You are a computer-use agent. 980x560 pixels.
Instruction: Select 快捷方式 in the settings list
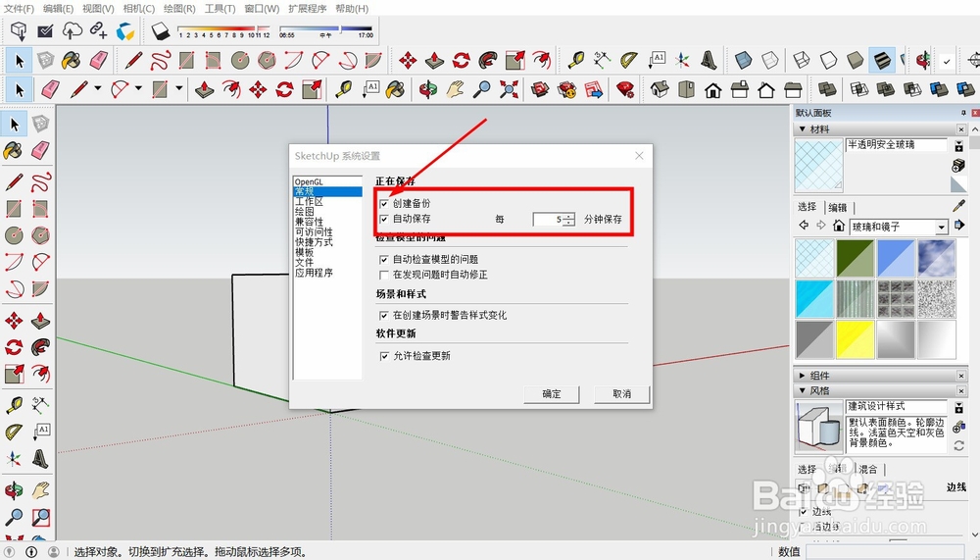[314, 242]
